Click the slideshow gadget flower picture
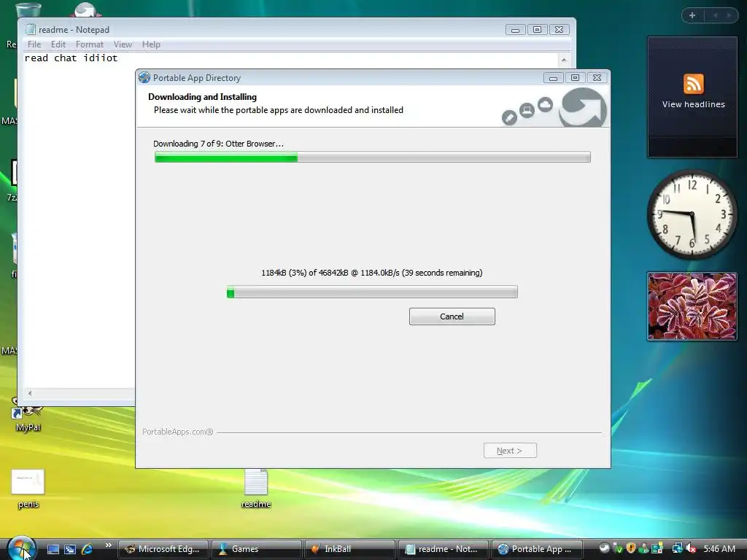The height and width of the screenshot is (560, 747). pyautogui.click(x=692, y=306)
